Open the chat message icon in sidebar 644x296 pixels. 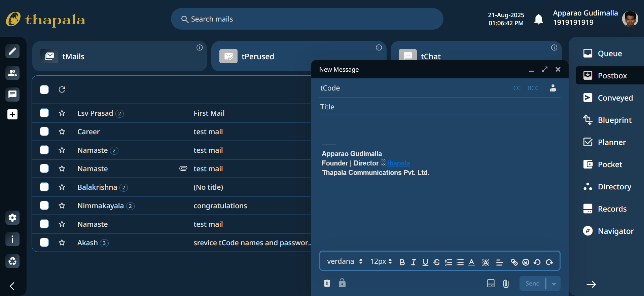[12, 94]
